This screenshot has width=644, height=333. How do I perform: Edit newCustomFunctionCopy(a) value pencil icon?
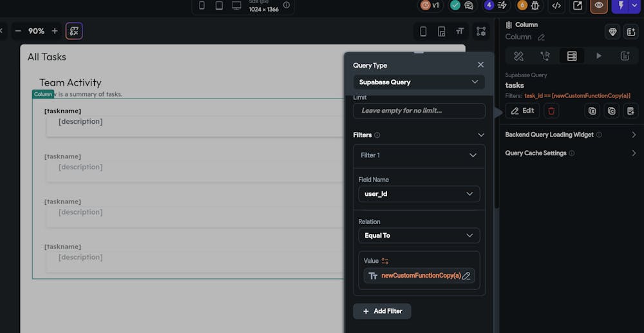pos(466,276)
